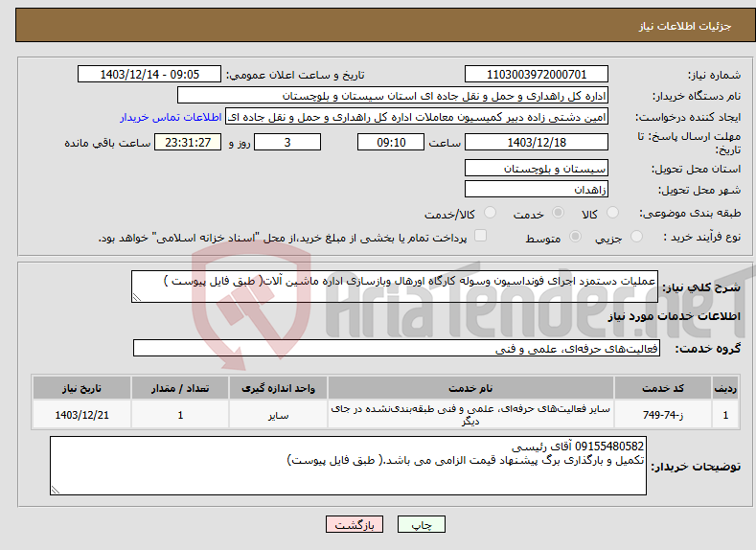Click the deadline time field 09:10
The image size is (756, 550).
(391, 142)
